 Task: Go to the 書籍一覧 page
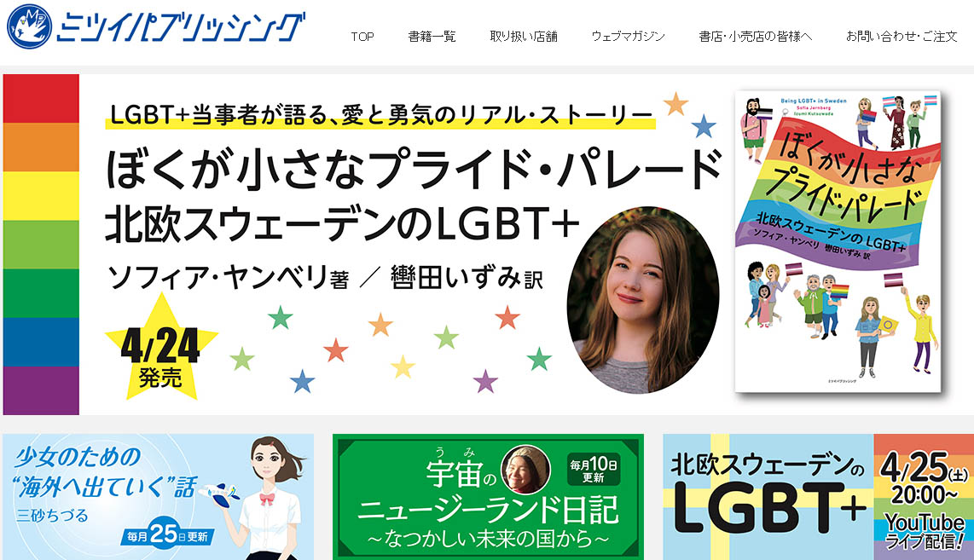tap(432, 37)
